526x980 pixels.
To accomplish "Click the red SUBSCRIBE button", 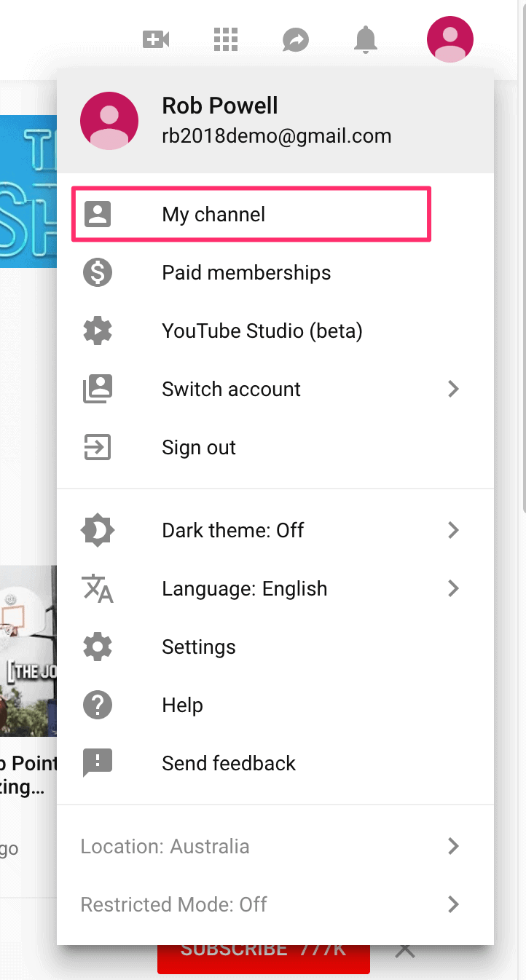I will [x=263, y=949].
